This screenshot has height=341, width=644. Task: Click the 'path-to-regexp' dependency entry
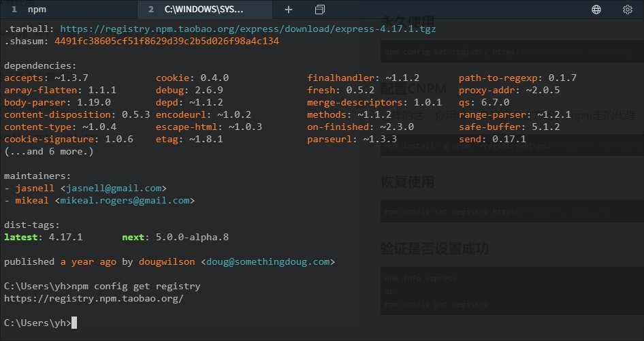[518, 78]
